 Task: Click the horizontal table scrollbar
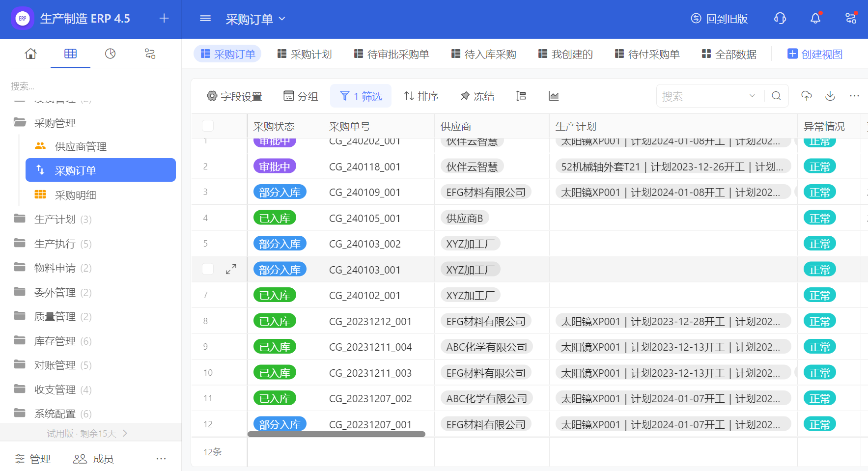tap(336, 434)
